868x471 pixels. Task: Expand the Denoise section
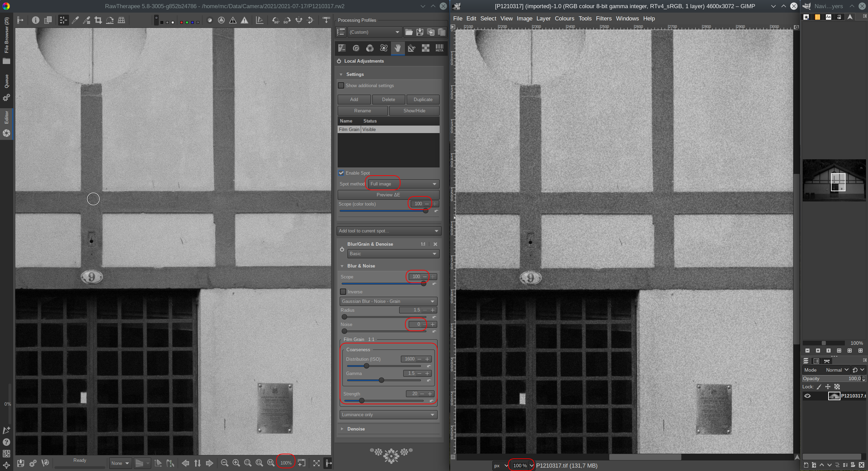(x=356, y=429)
